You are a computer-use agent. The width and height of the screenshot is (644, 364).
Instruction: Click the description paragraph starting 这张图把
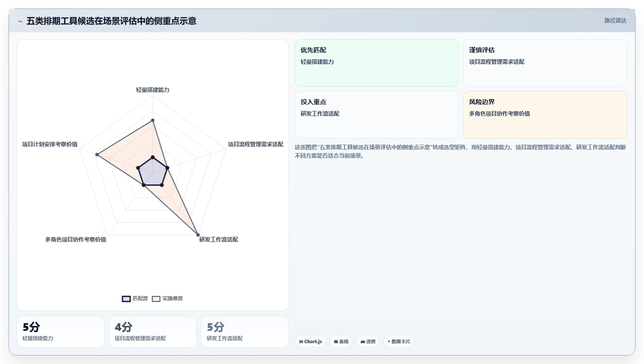460,151
